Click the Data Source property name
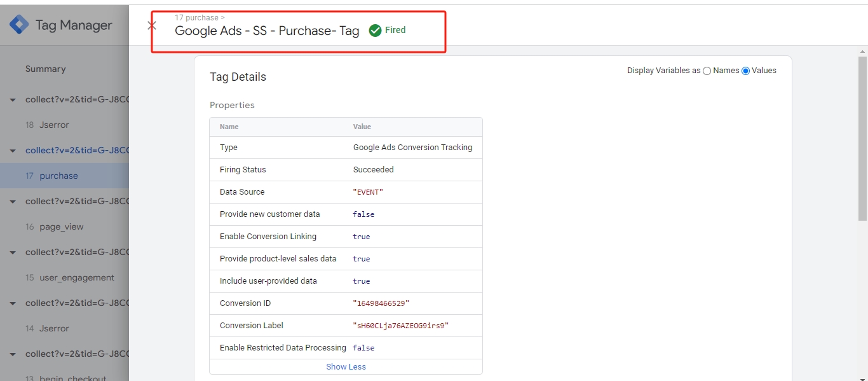The width and height of the screenshot is (868, 381). click(x=242, y=192)
